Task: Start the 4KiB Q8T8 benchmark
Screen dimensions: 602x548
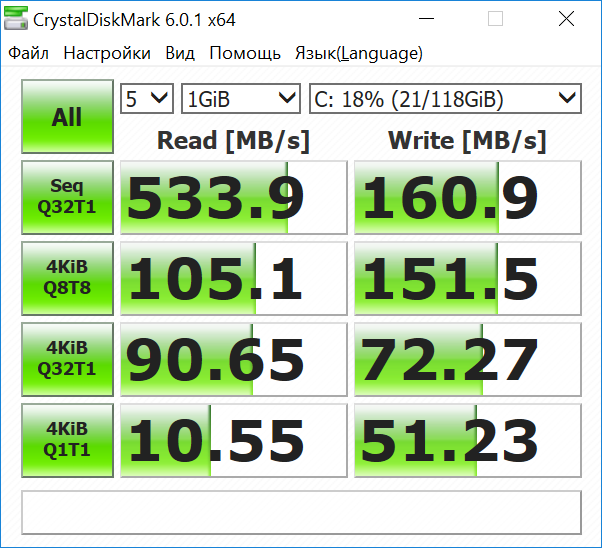Action: coord(67,277)
